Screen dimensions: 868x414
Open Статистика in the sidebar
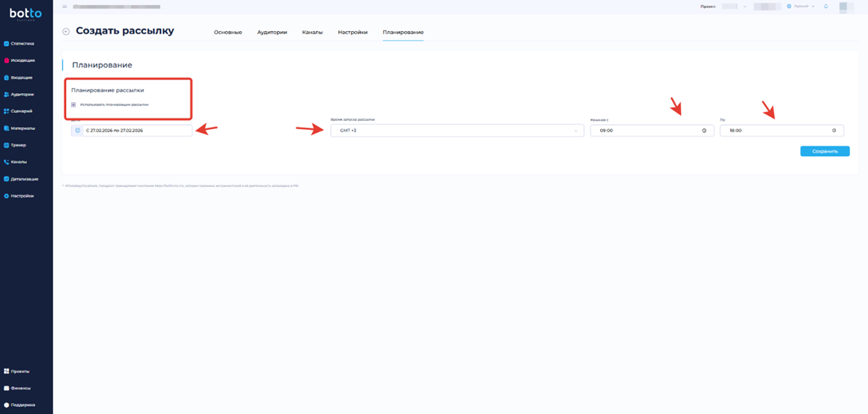click(22, 43)
